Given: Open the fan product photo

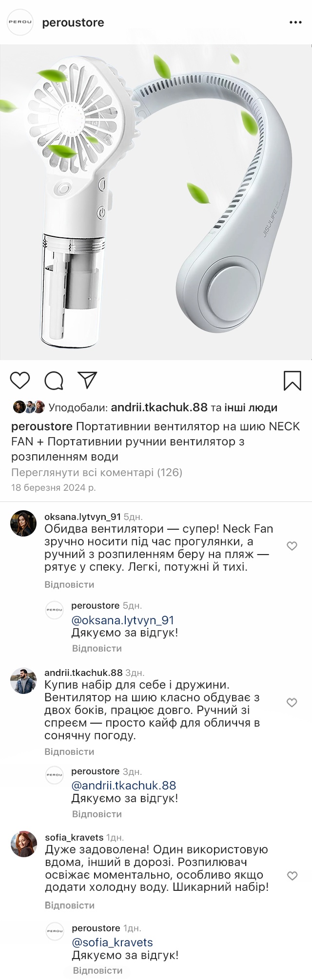Looking at the screenshot, I should click(156, 202).
